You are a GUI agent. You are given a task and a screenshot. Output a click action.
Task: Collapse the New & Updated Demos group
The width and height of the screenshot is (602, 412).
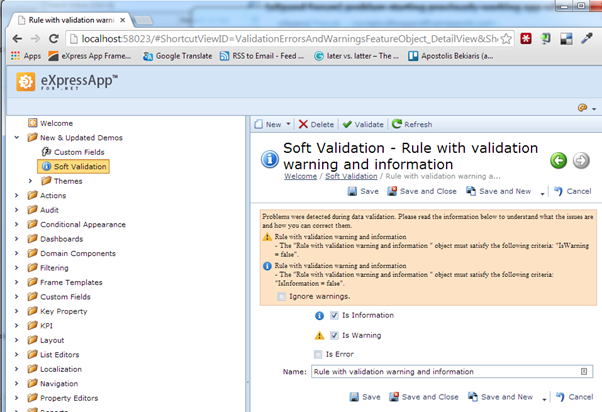pos(17,137)
